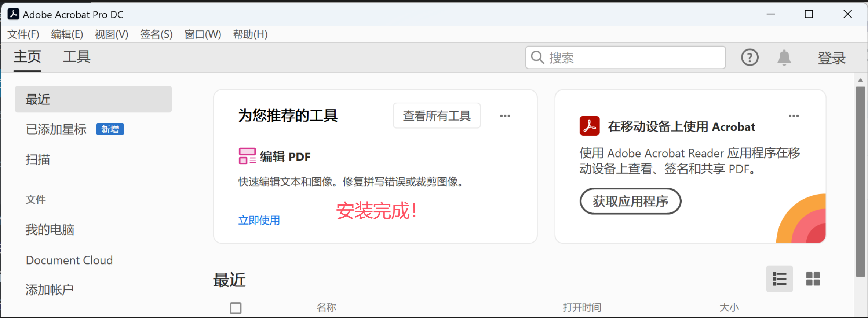The image size is (868, 318).
Task: Click the scrollbar up arrow
Action: pos(860,80)
